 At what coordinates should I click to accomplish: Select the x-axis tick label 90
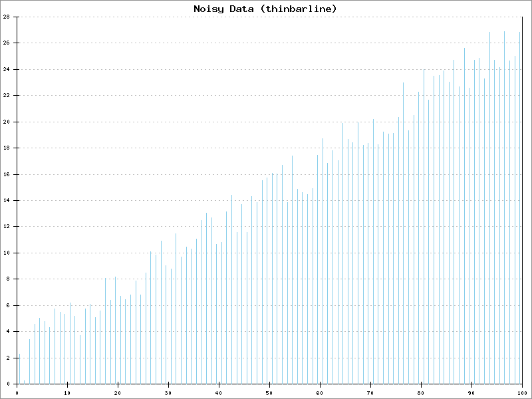471,393
